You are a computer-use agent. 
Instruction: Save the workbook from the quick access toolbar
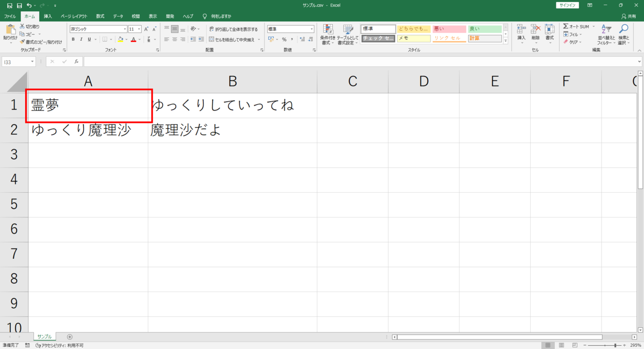point(19,5)
